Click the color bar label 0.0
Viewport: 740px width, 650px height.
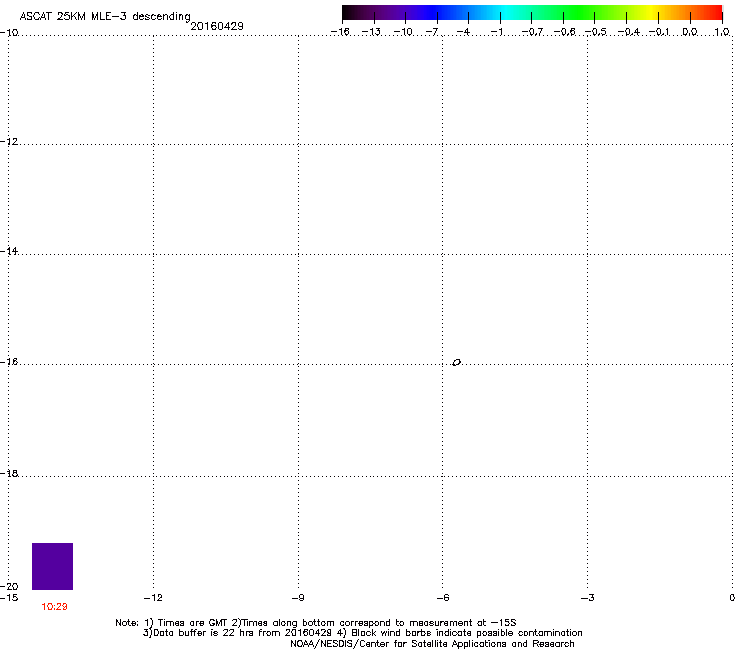tap(690, 32)
